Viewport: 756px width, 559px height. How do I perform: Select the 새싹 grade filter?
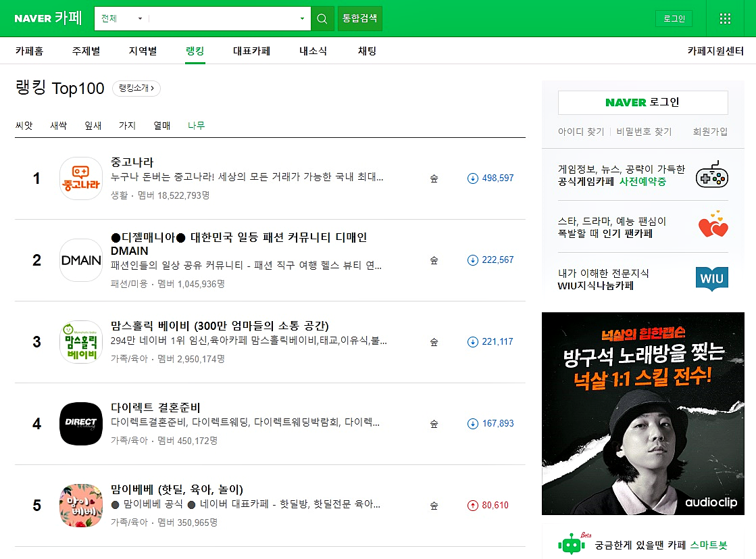pyautogui.click(x=58, y=126)
